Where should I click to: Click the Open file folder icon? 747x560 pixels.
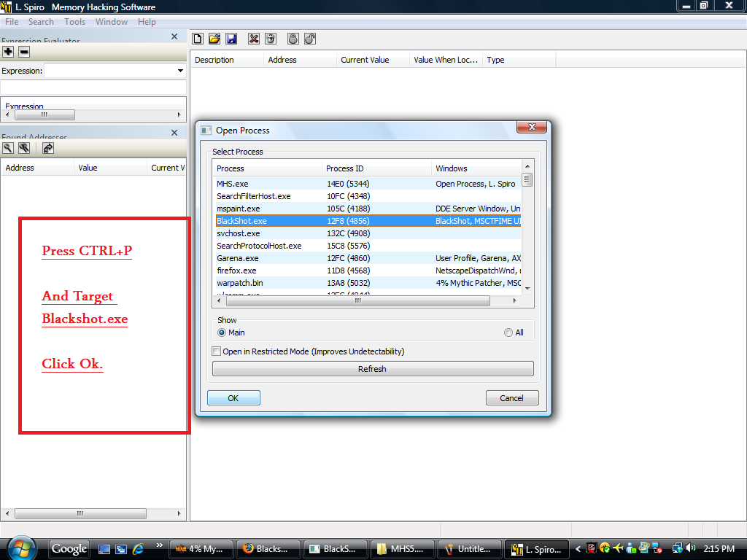214,39
